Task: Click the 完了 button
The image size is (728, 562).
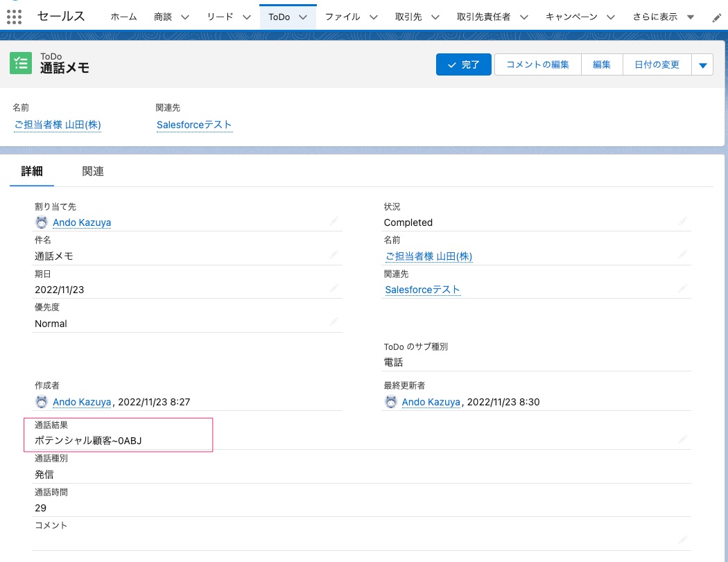Action: pos(463,64)
